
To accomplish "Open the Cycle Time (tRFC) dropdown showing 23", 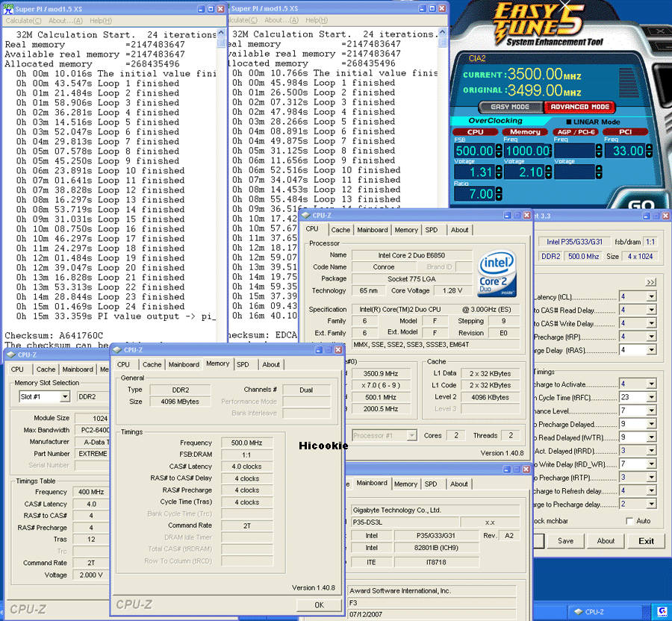I will coord(651,397).
